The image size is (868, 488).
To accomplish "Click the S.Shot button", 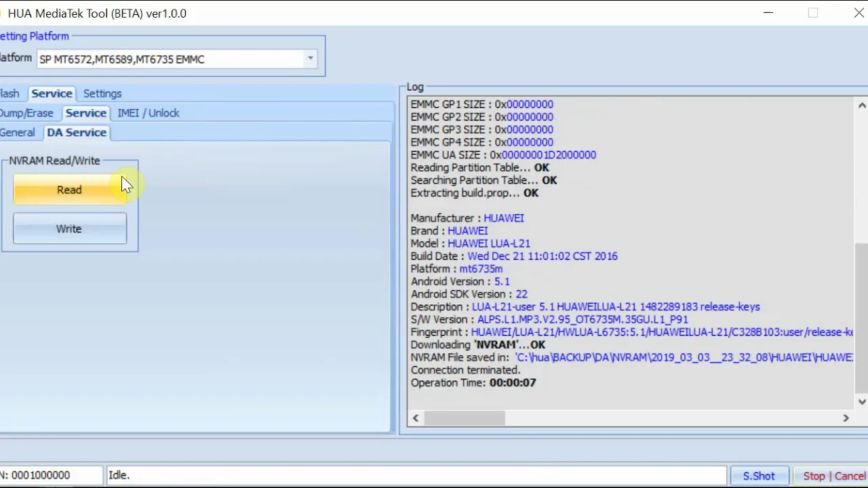I will 759,476.
